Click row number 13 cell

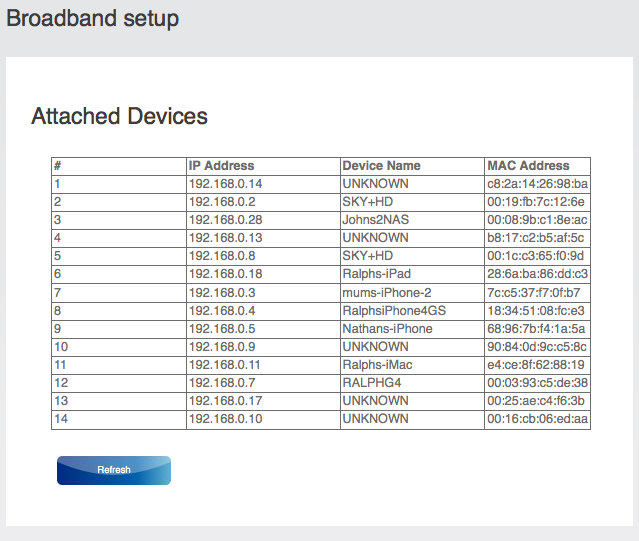(60, 400)
